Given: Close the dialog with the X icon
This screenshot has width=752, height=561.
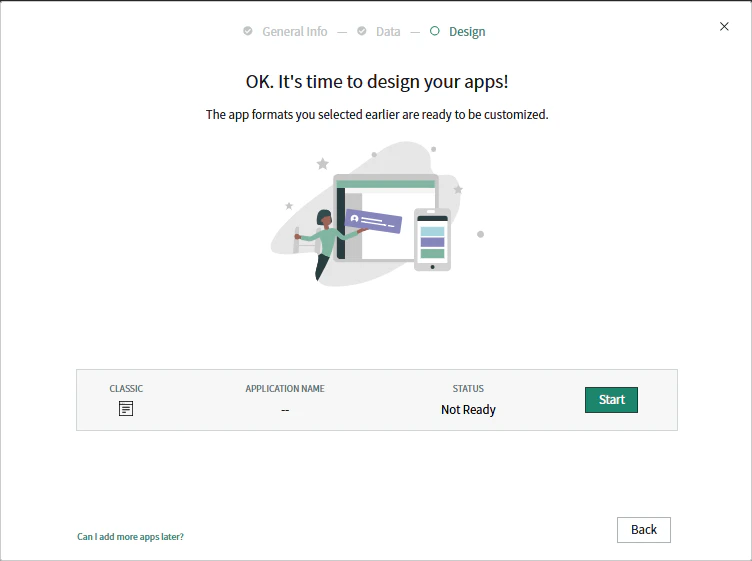Looking at the screenshot, I should point(724,26).
